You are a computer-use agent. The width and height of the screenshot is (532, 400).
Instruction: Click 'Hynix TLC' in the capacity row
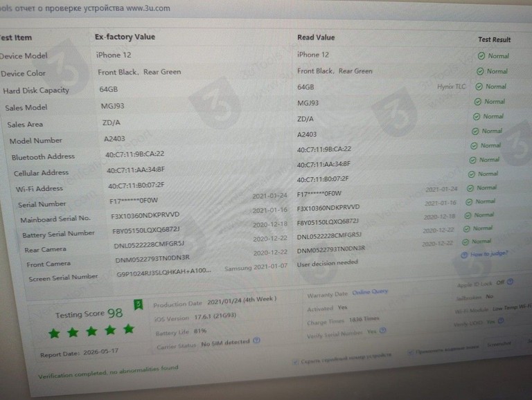[x=451, y=87]
